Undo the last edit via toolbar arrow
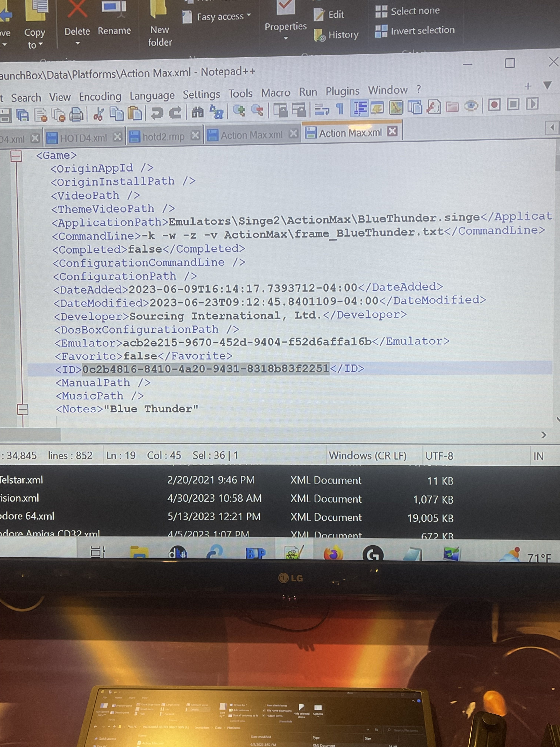This screenshot has height=747, width=560. click(157, 113)
